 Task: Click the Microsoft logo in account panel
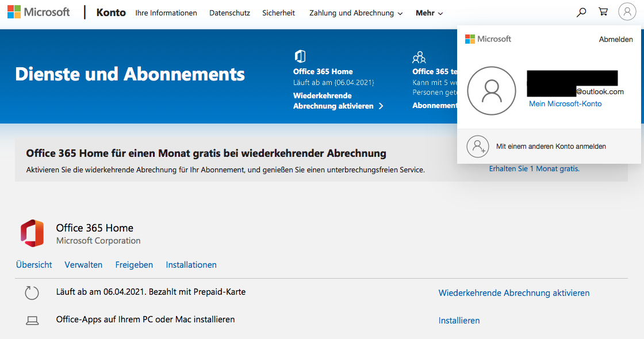pos(488,39)
